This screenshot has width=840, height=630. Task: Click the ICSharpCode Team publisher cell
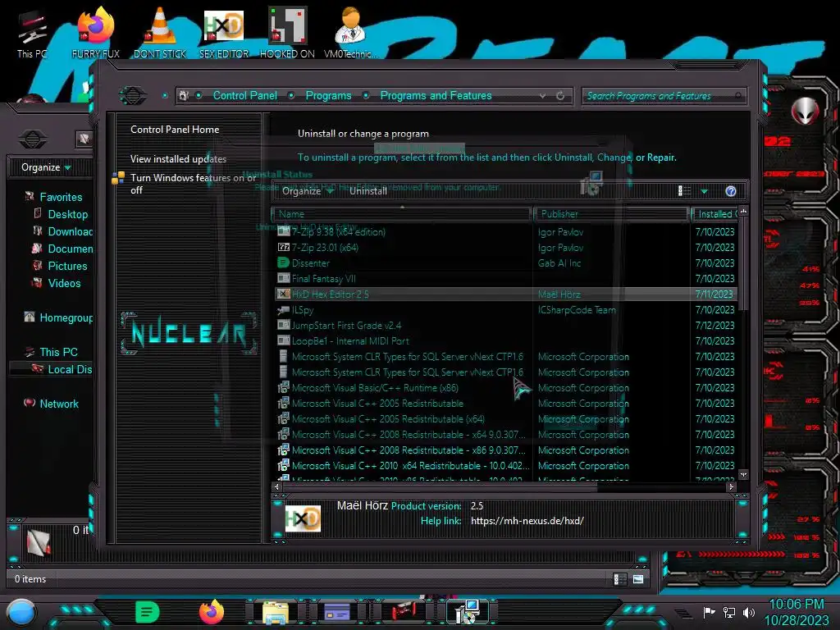click(x=577, y=310)
